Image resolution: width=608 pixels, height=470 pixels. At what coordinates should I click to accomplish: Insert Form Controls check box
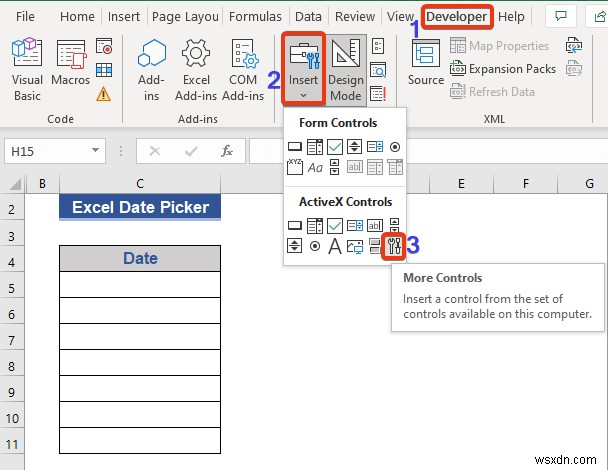(335, 147)
